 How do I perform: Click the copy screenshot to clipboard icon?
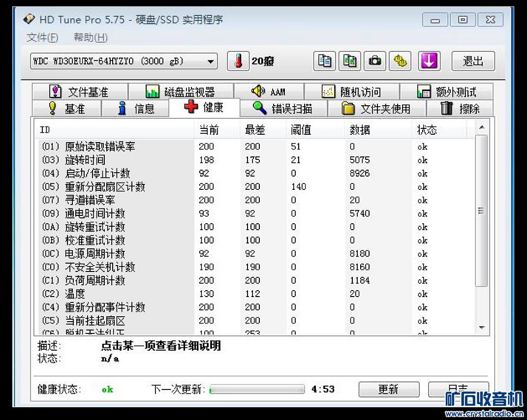click(x=349, y=61)
